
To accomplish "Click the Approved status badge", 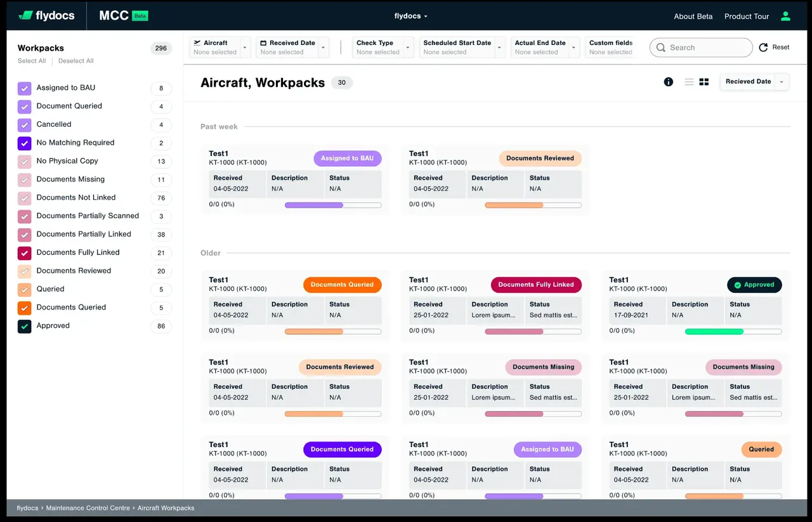I will pos(755,285).
